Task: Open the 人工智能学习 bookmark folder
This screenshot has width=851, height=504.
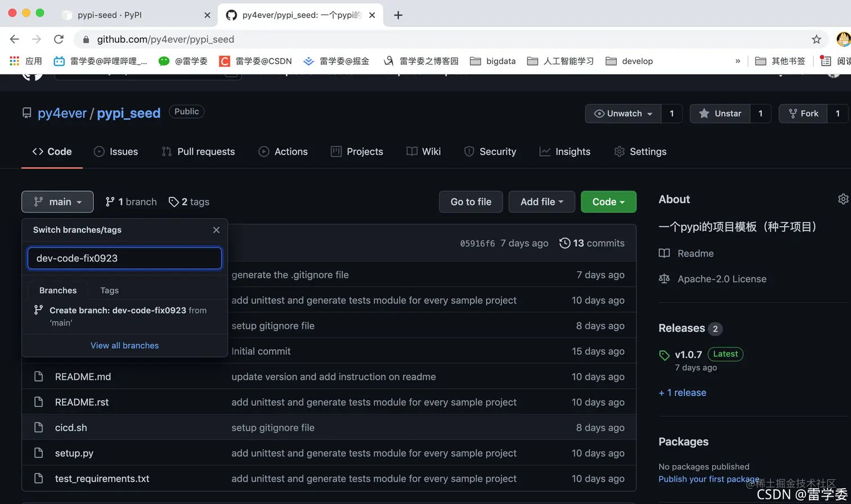Action: point(561,61)
